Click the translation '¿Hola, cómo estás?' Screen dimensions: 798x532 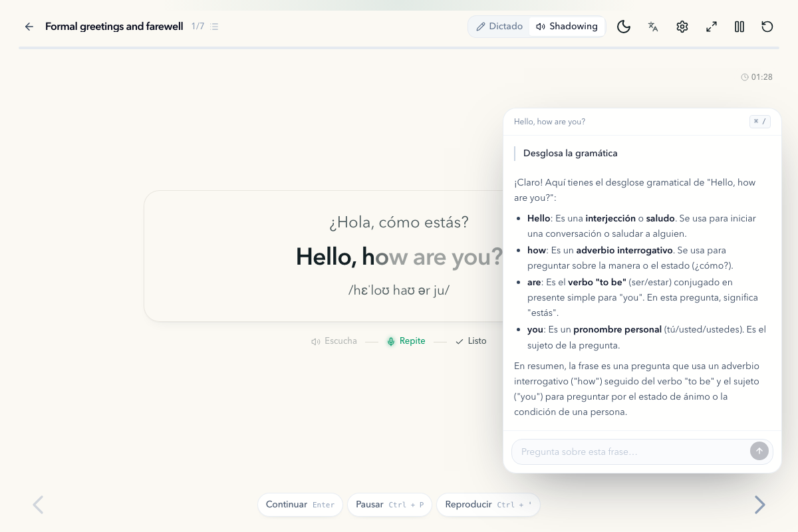pos(399,222)
